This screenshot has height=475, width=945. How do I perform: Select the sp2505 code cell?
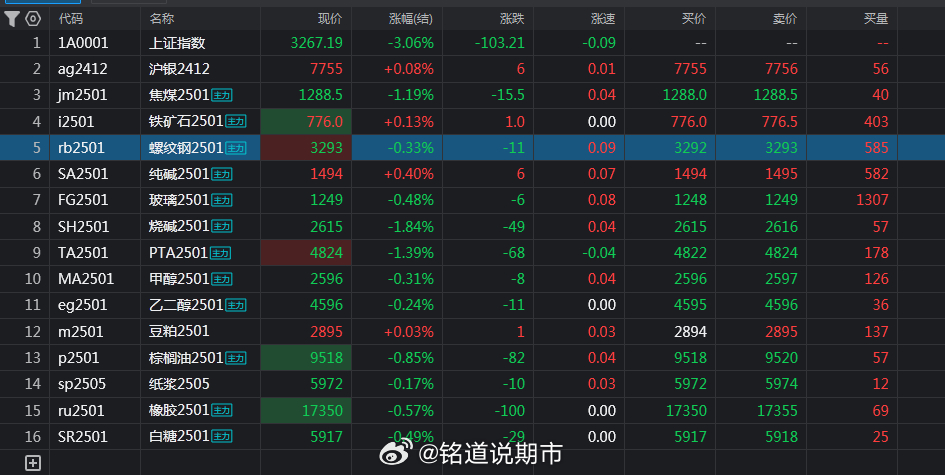[82, 384]
